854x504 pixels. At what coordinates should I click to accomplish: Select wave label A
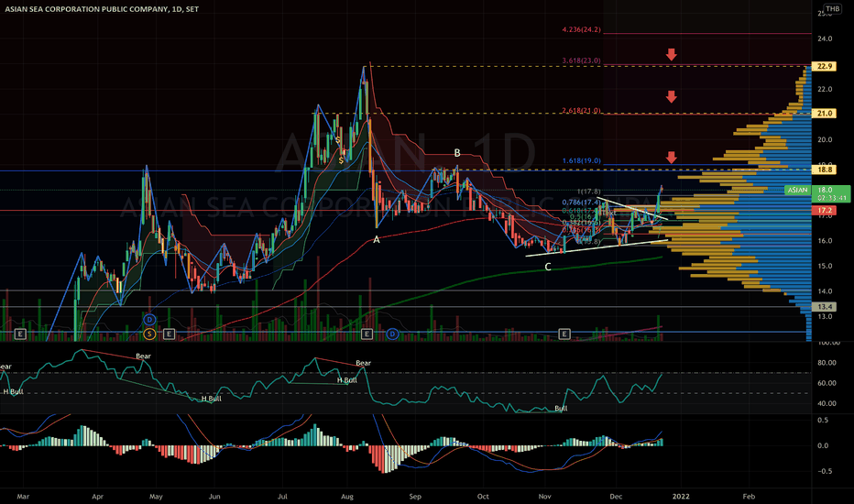[x=376, y=239]
